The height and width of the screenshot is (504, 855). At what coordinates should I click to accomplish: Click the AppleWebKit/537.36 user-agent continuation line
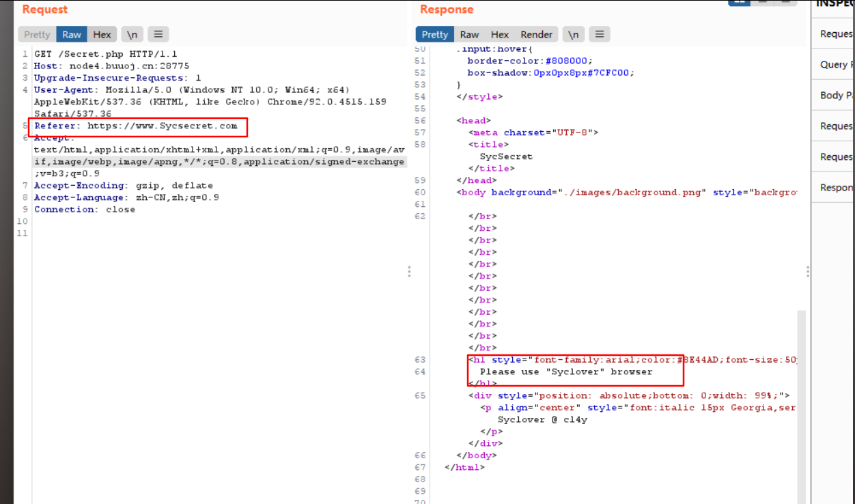point(210,102)
